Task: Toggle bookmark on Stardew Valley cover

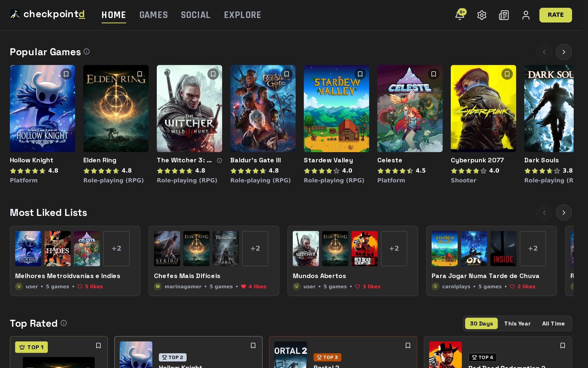Action: (x=360, y=74)
